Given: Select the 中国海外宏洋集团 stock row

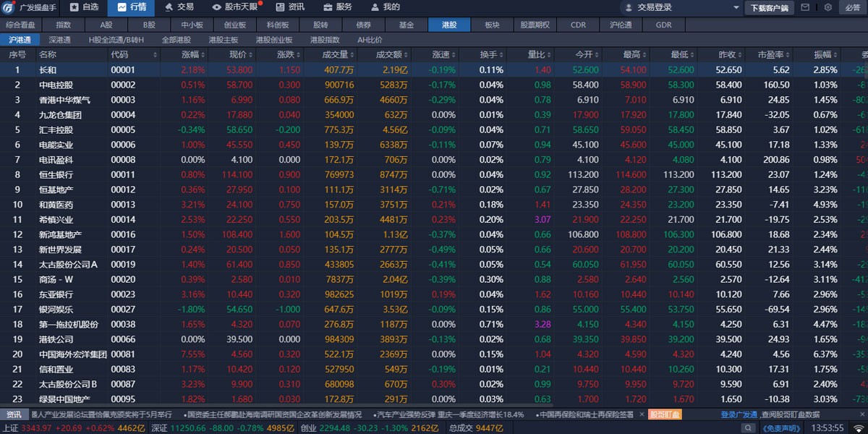Looking at the screenshot, I should coord(434,354).
